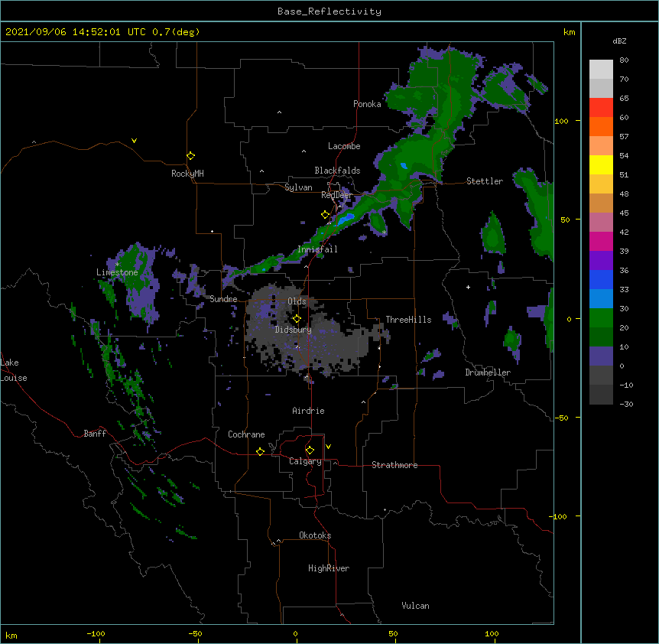Click the Cochrane label
The width and height of the screenshot is (659, 644).
point(246,434)
